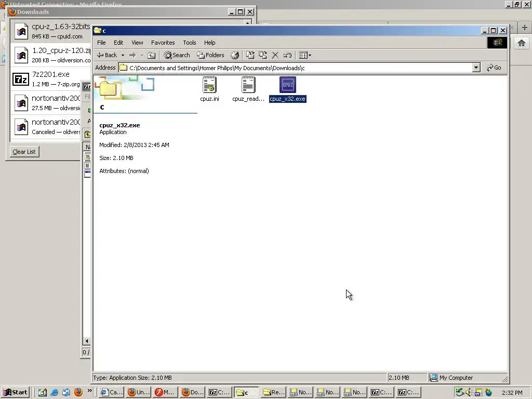Toggle the Folders pane button
The height and width of the screenshot is (399, 532).
coord(210,55)
